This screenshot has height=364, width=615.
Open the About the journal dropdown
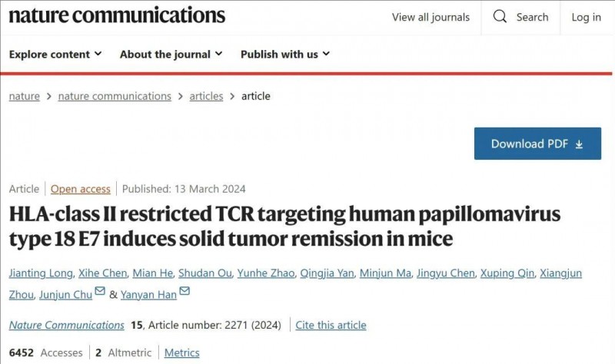(x=171, y=54)
